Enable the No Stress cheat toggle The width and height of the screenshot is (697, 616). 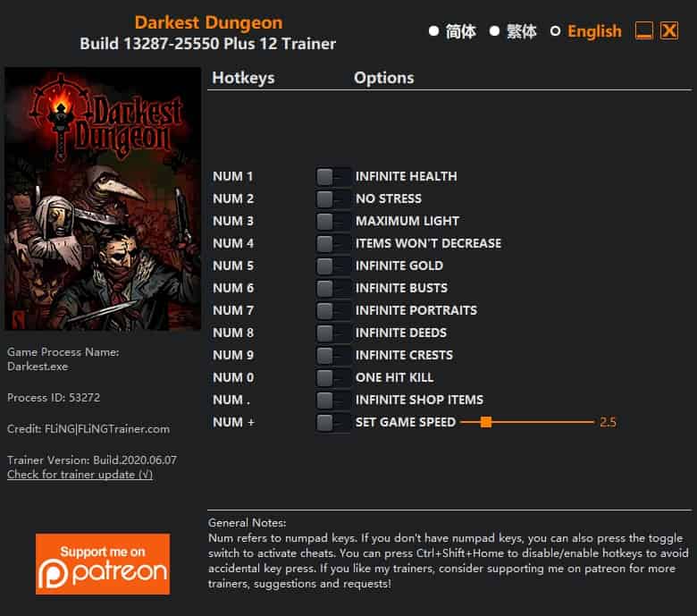pos(332,198)
